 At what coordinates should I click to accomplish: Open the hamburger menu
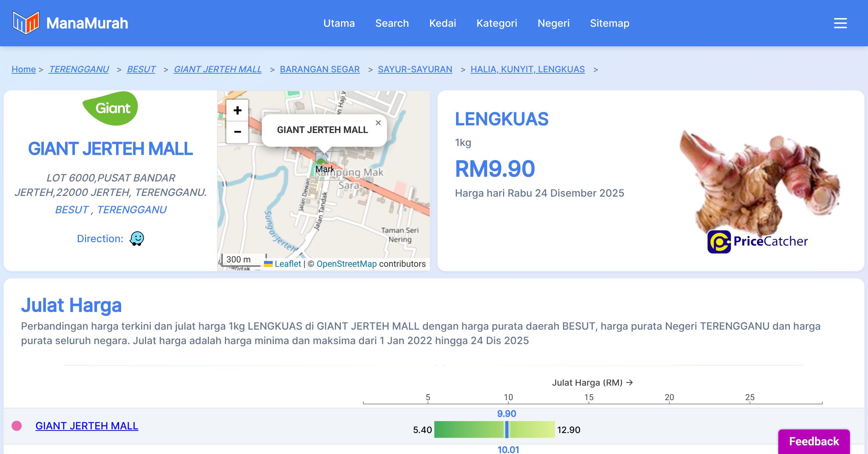pyautogui.click(x=840, y=23)
